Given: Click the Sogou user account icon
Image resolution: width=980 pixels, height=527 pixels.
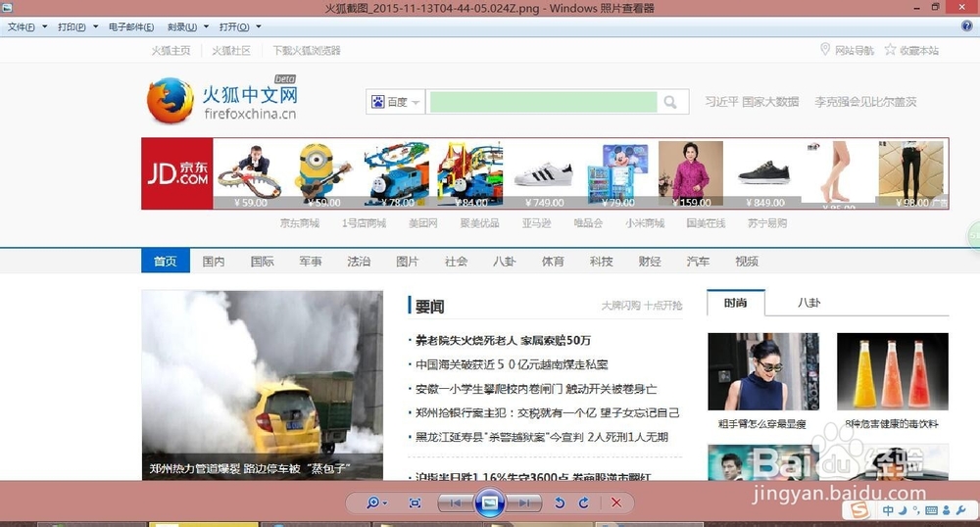Looking at the screenshot, I should click(x=947, y=510).
